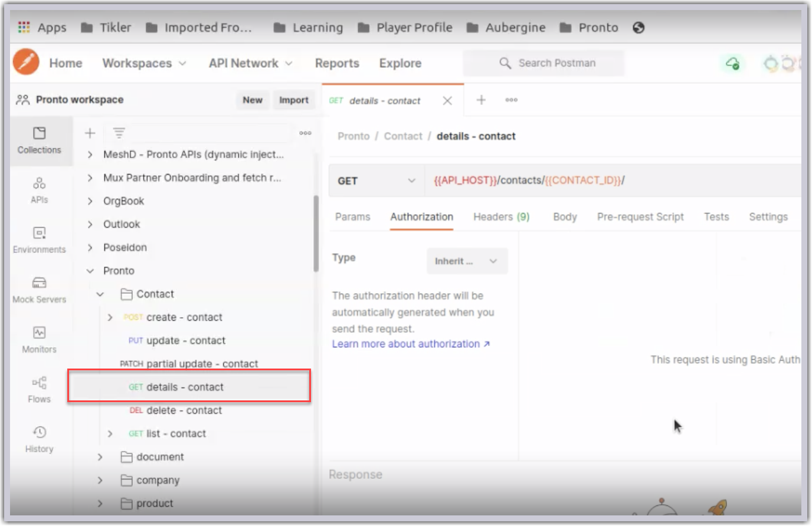Expand the company folder
The image size is (812, 526).
[x=100, y=480]
